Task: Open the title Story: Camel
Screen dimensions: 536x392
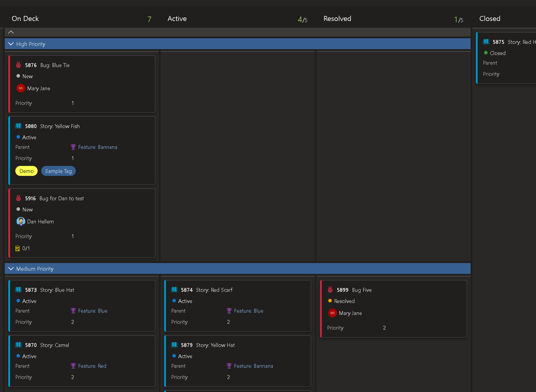Action: coord(55,345)
